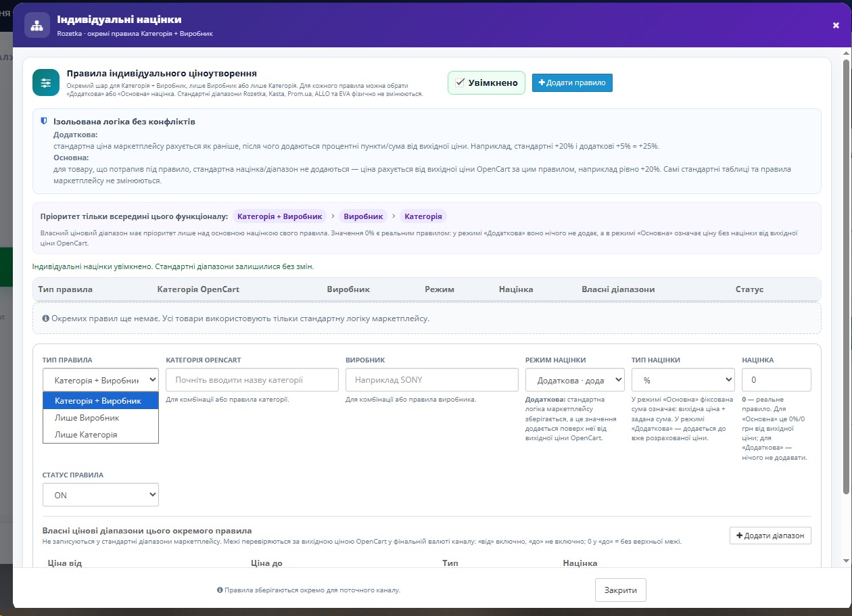
Task: Click the modal's vertical scrollbar
Action: pos(845,277)
